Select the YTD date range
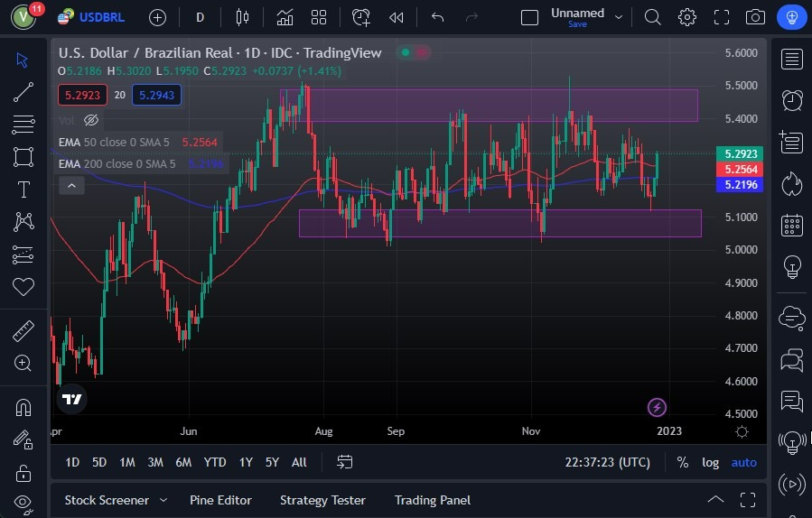Screen dimensions: 812x518 click(x=215, y=462)
